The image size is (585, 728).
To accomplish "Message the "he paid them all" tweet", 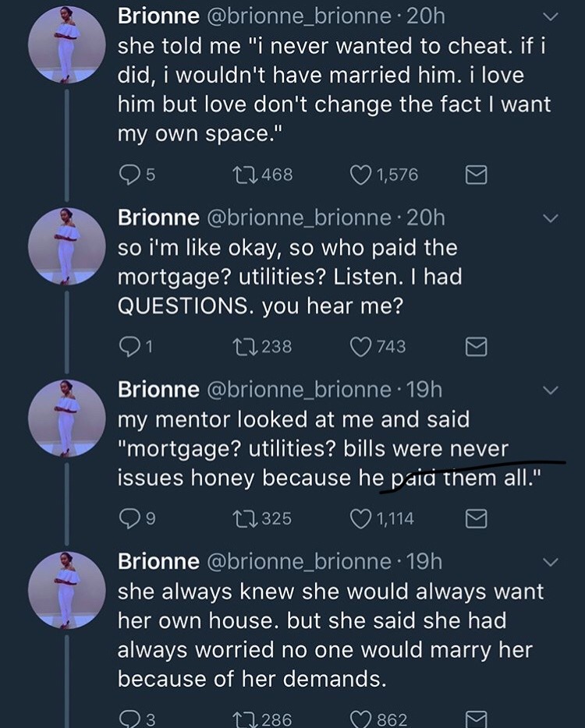I will point(475,519).
